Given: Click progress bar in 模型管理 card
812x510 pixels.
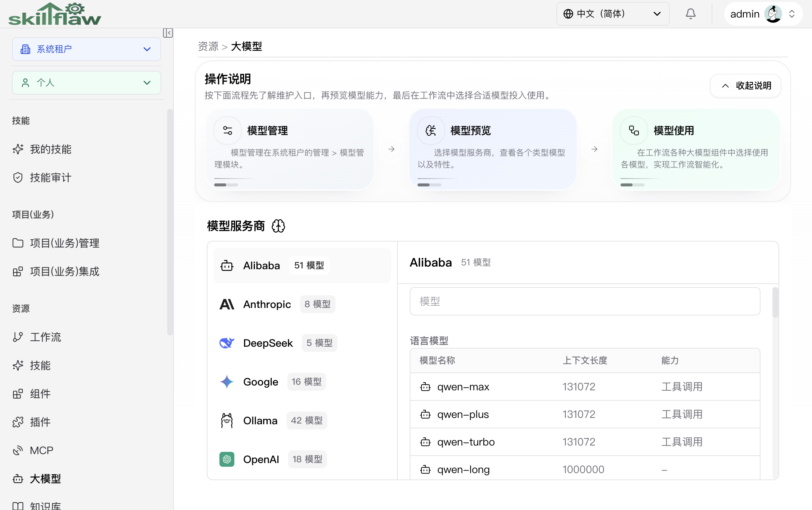Looking at the screenshot, I should (226, 185).
